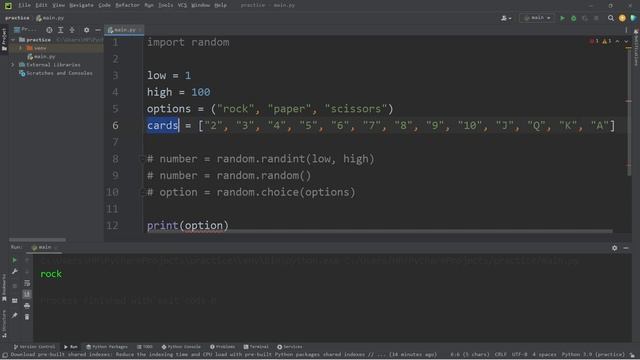Screen dimensions: 640x360
Task: Hide the Run panel with the minus icon
Action: [x=626, y=248]
